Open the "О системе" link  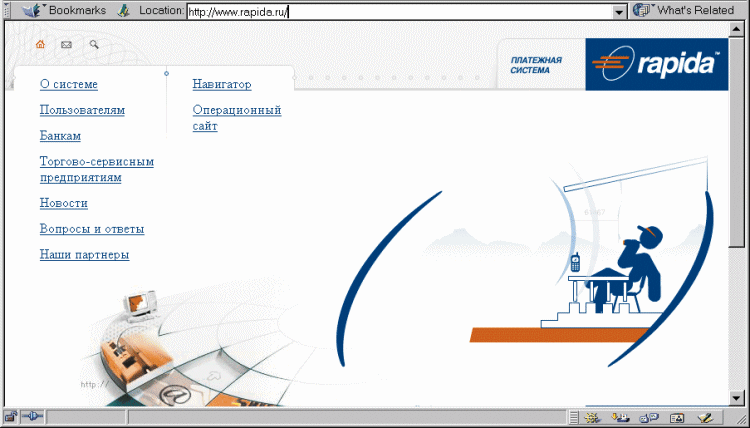(x=69, y=84)
